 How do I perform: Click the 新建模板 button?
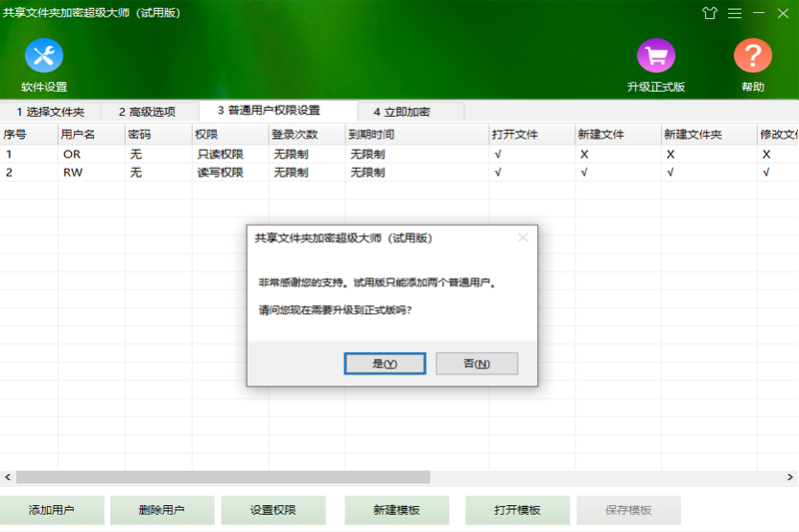pos(397,510)
